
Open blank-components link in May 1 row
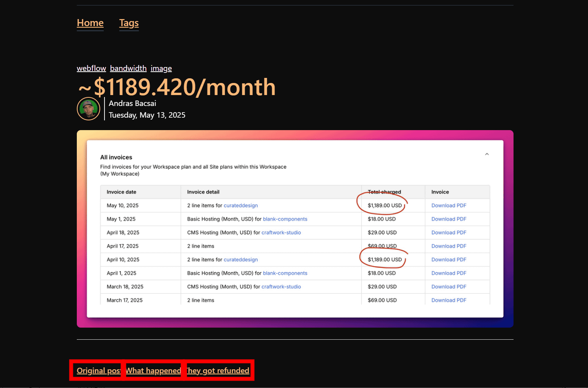tap(285, 219)
